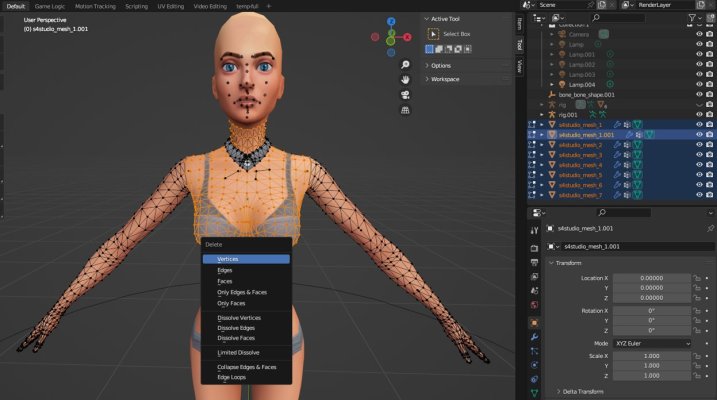717x400 pixels.
Task: Open the View sidebar tab
Action: point(519,66)
